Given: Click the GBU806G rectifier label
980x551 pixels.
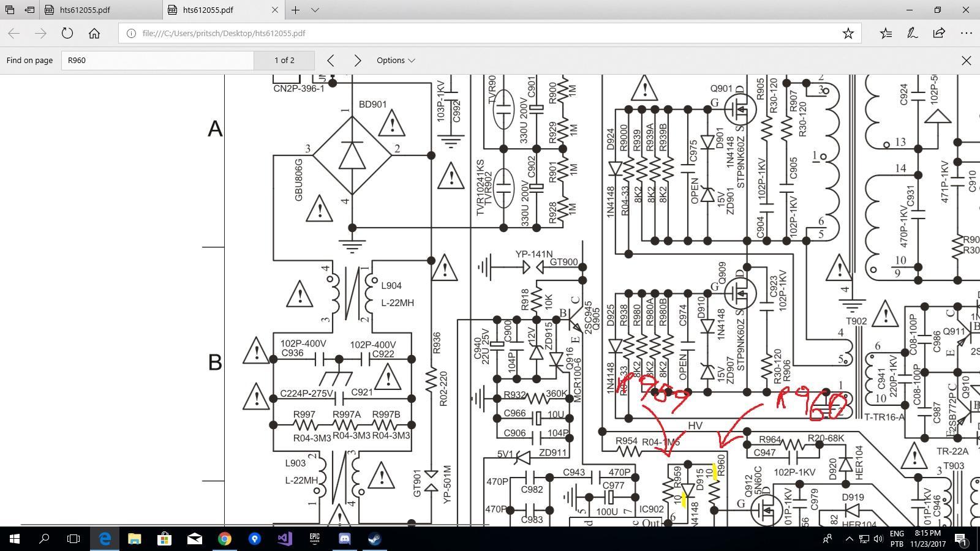Looking at the screenshot, I should click(299, 179).
